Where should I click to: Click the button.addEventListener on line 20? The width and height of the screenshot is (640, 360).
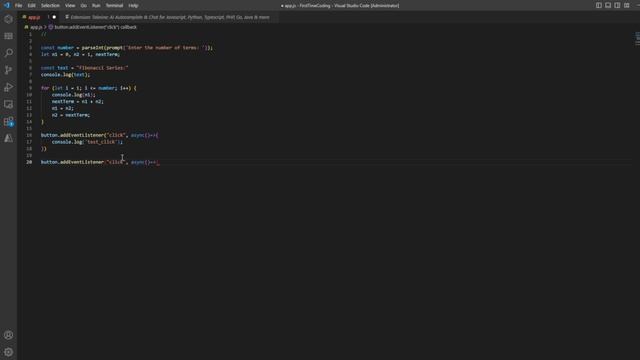click(x=100, y=162)
